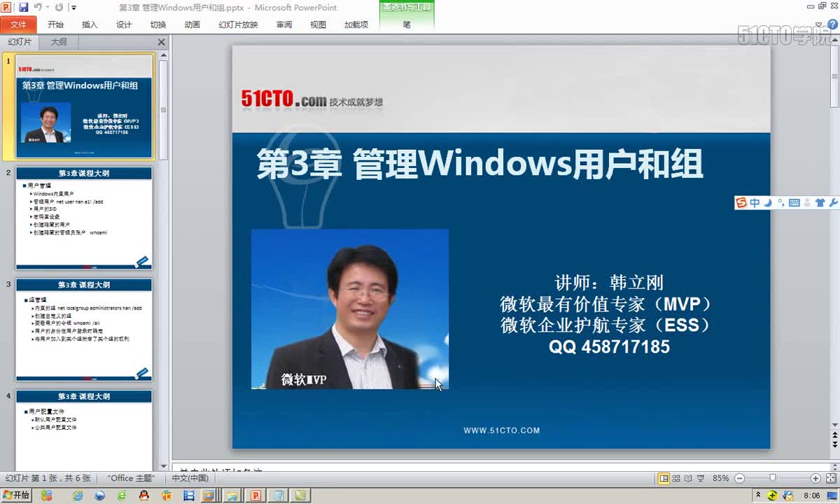
Task: Switch to PowerPoint taskbar button
Action: pos(255,496)
